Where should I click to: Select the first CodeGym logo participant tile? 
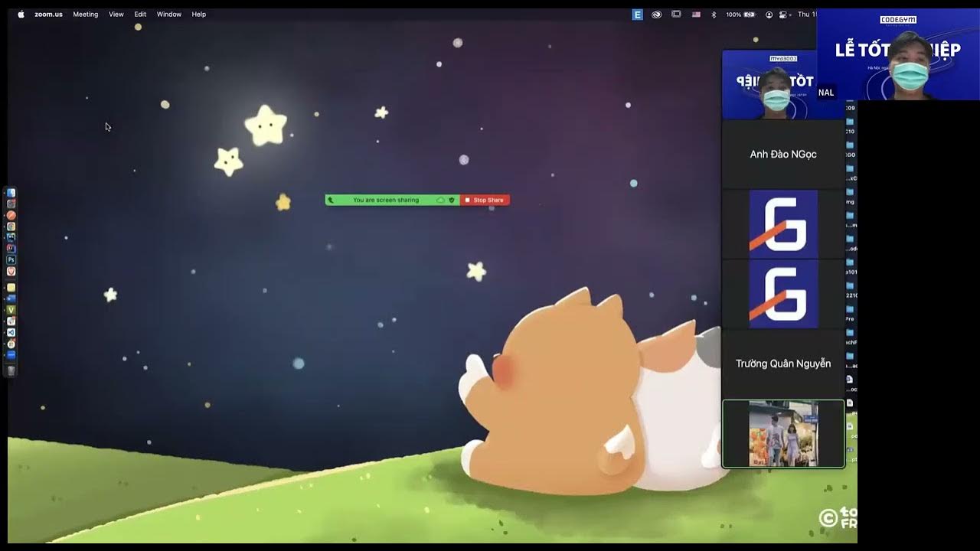782,223
